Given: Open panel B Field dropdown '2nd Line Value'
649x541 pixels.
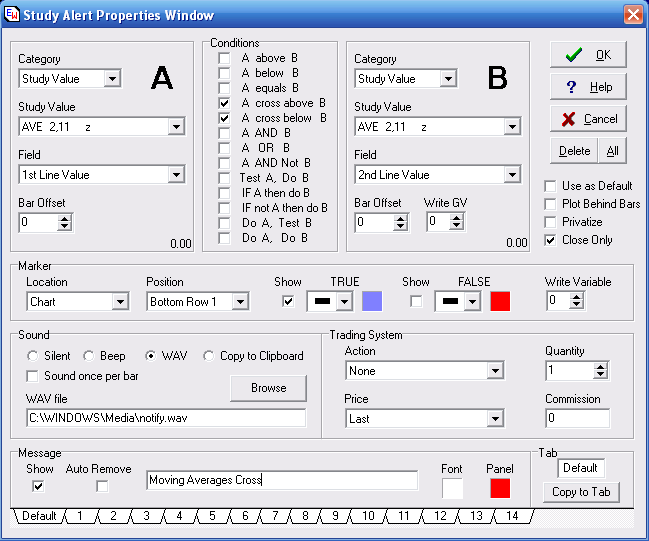Looking at the screenshot, I should [513, 175].
